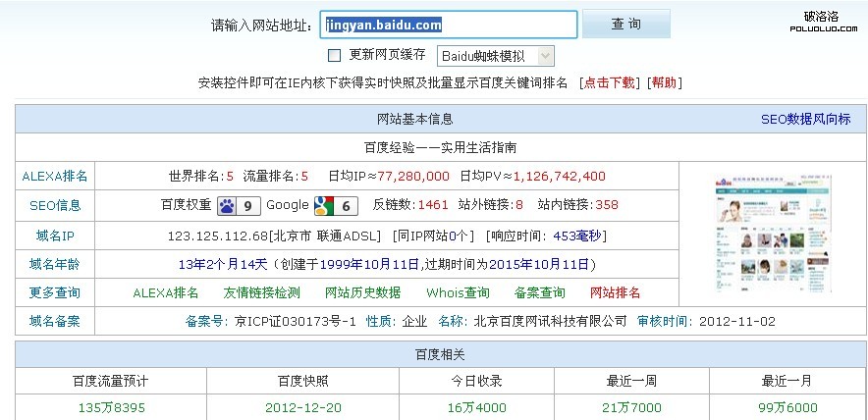Enable the 更新网页缓存 checkbox
The image size is (868, 420).
335,55
